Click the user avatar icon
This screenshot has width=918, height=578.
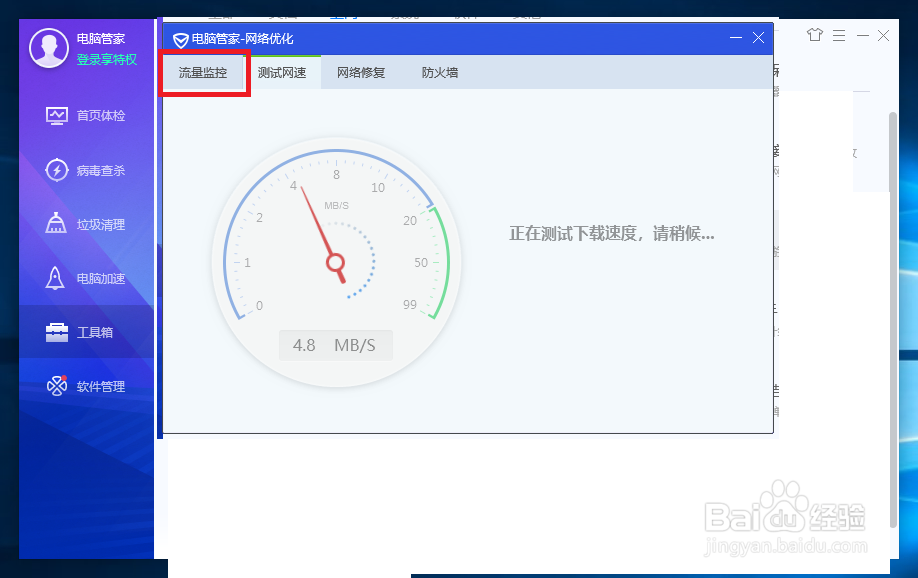click(49, 48)
